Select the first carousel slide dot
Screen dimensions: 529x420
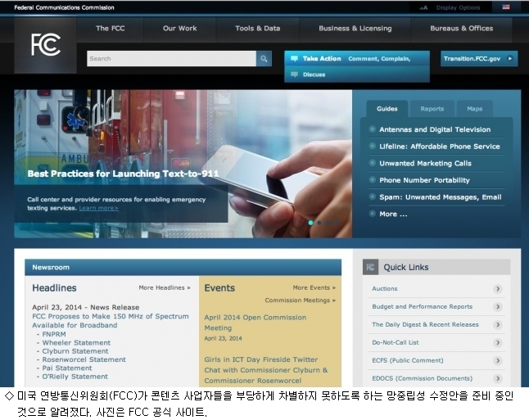[310, 223]
